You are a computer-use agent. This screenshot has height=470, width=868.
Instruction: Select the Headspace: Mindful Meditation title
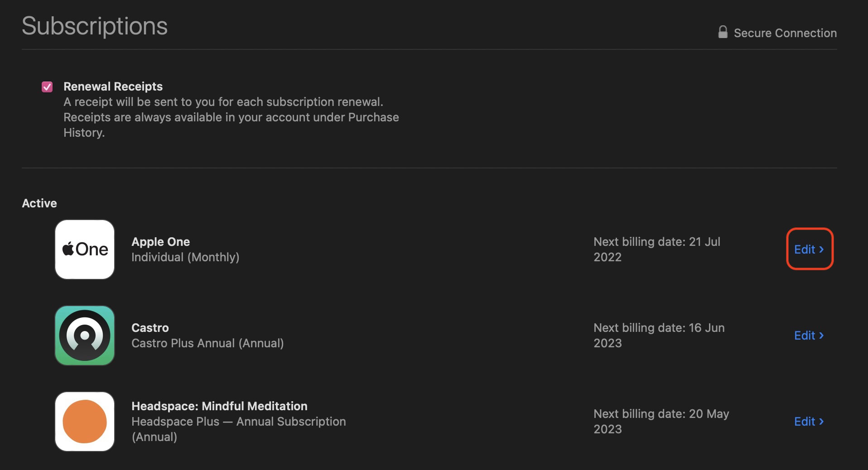click(x=219, y=406)
